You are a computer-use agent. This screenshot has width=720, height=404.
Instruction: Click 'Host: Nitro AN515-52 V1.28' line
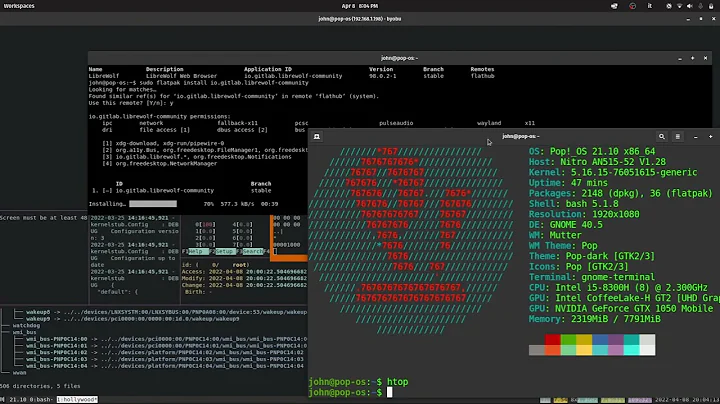click(x=597, y=162)
